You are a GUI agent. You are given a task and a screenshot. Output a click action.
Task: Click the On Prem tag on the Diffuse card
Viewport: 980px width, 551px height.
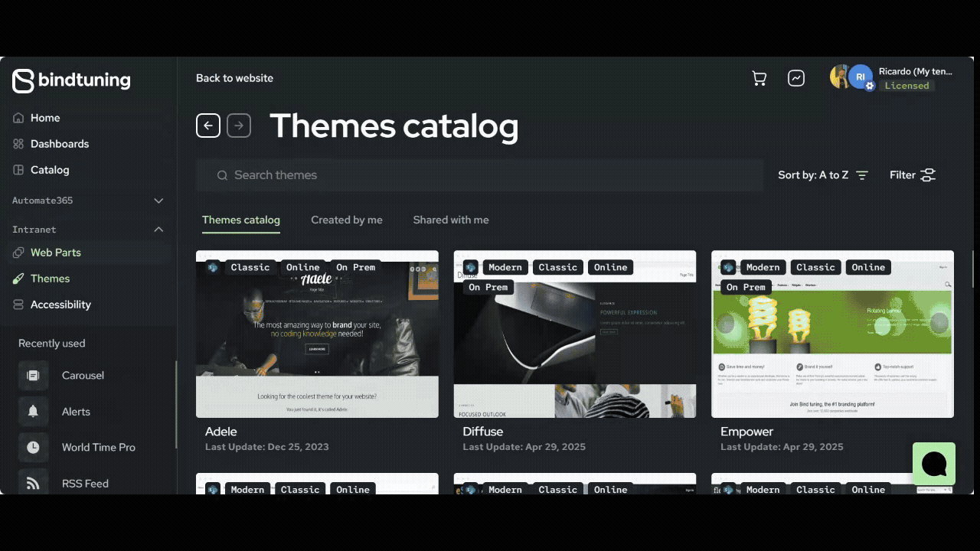click(x=488, y=288)
